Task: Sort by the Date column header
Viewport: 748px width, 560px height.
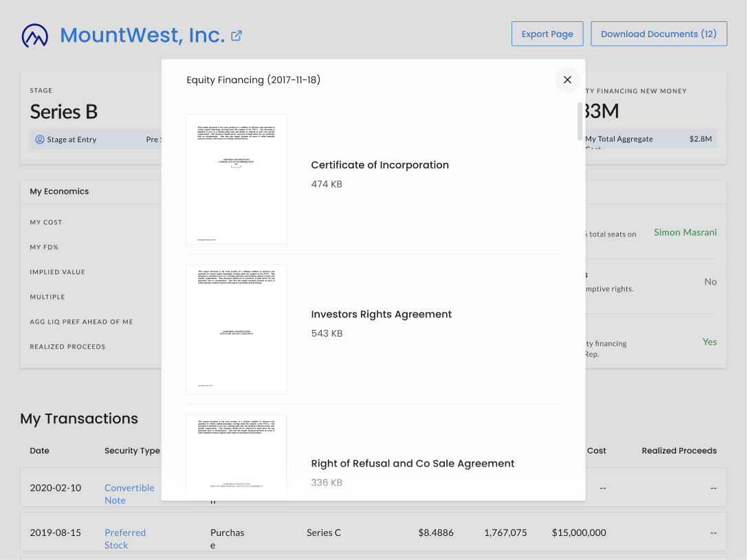Action: click(40, 451)
